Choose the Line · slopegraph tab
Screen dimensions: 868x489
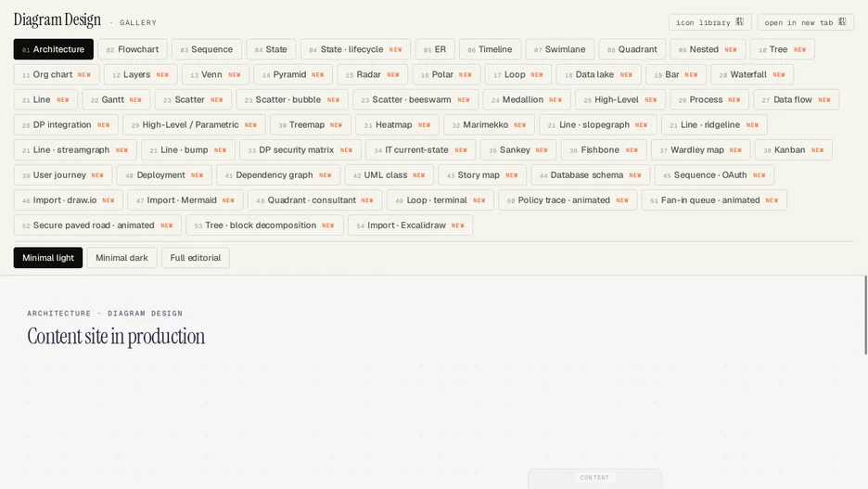598,124
